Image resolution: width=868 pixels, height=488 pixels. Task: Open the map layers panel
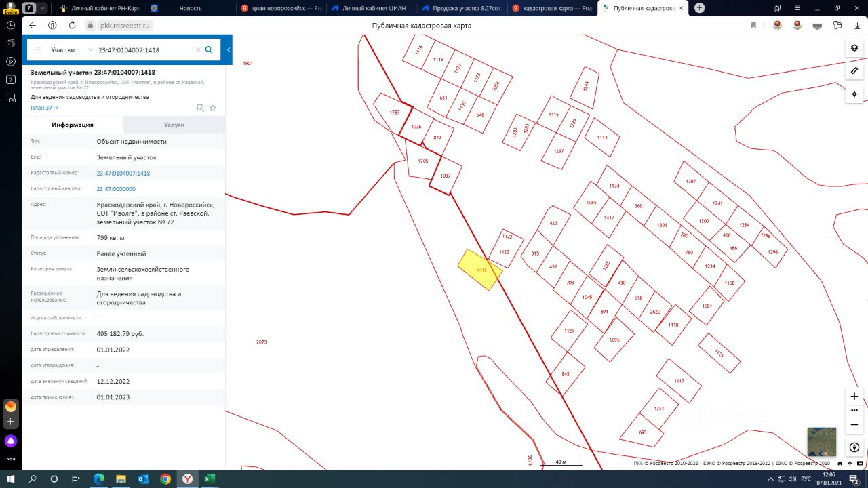854,48
